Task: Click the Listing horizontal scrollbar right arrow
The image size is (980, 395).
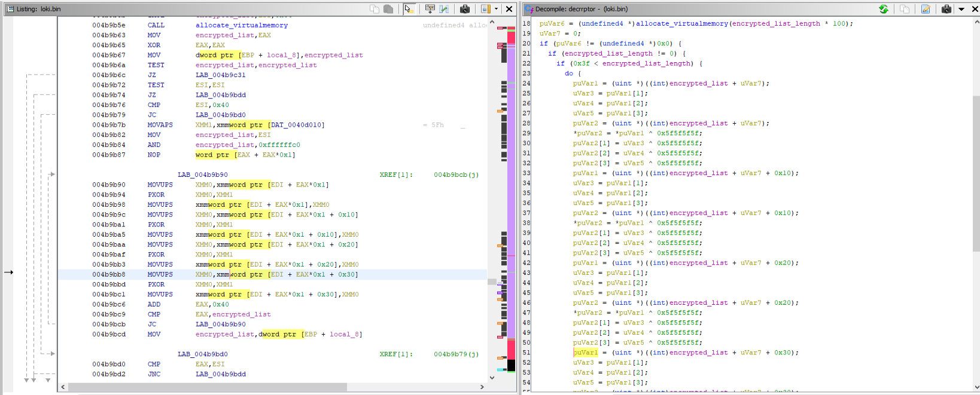Action: (482, 387)
